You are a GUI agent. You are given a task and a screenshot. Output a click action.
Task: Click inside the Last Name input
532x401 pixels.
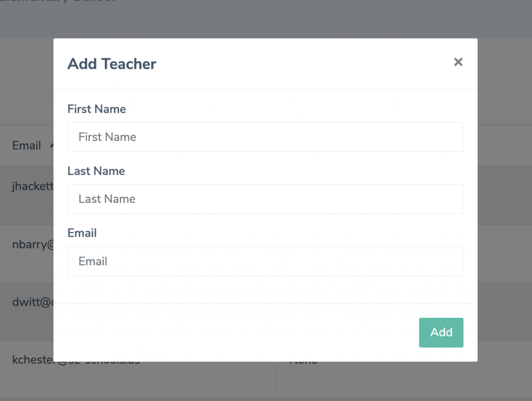[x=265, y=199]
